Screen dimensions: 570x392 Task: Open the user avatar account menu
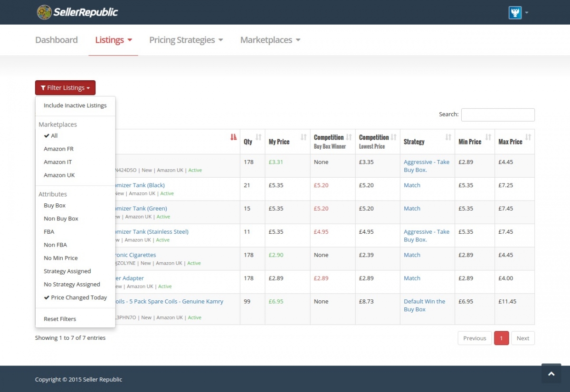tap(515, 12)
